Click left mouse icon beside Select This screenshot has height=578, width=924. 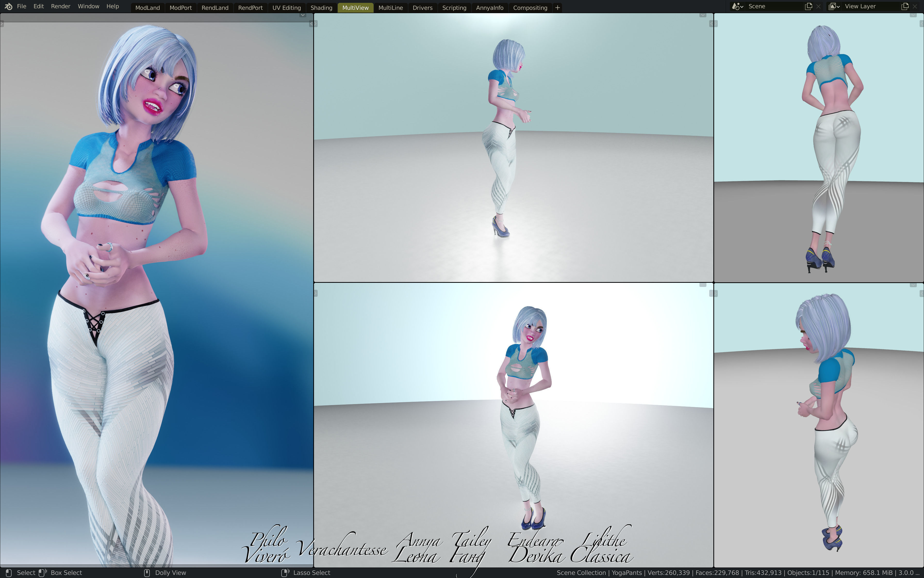pyautogui.click(x=9, y=573)
